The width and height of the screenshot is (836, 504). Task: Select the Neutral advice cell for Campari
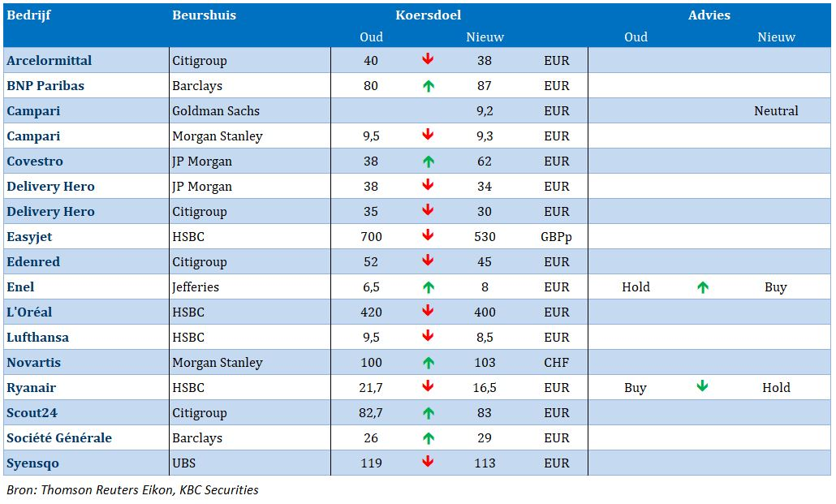pyautogui.click(x=776, y=110)
